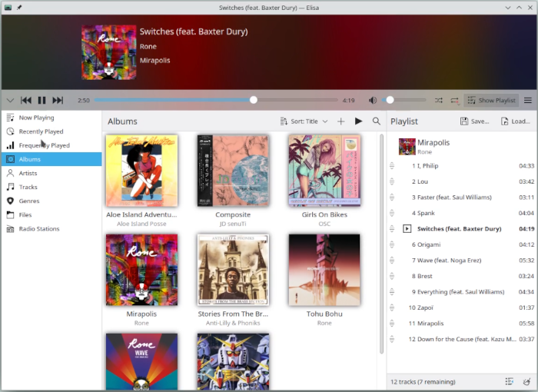
Task: Pin the window with the titlebar pin icon
Action: click(19, 8)
